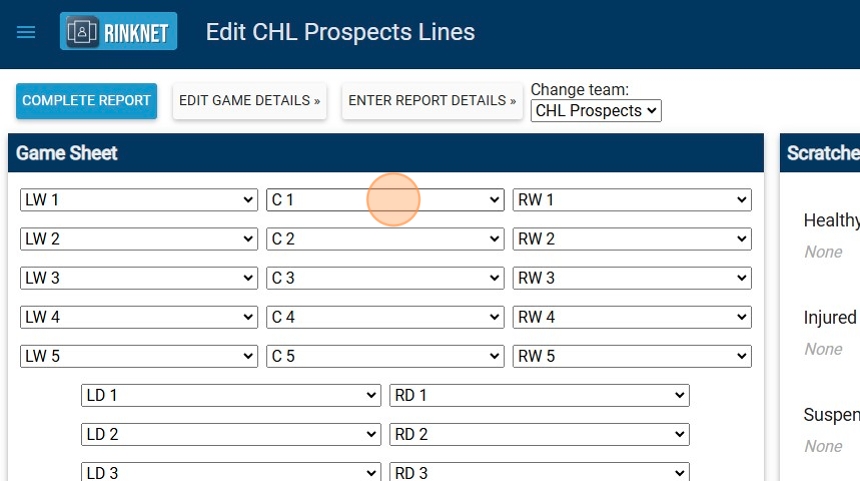Image resolution: width=860 pixels, height=481 pixels.
Task: Expand the C 5 dropdown
Action: (x=385, y=356)
